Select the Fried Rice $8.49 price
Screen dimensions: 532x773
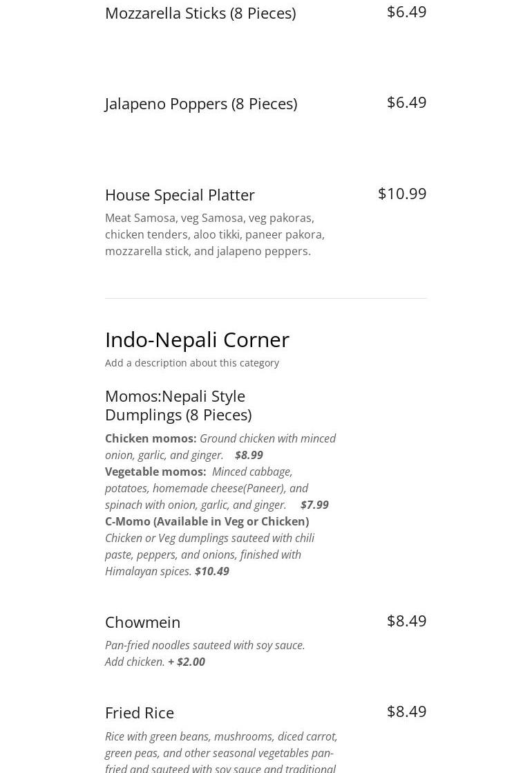tap(406, 711)
